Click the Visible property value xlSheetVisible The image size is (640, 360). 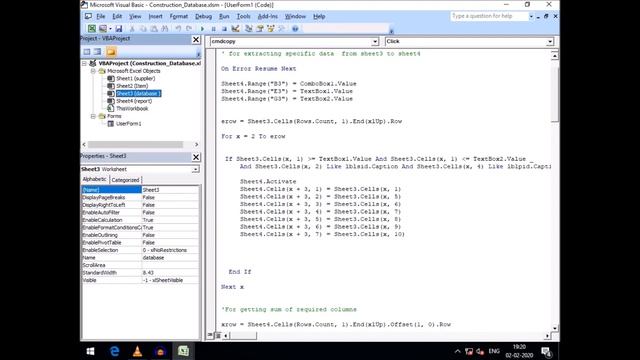click(x=170, y=280)
